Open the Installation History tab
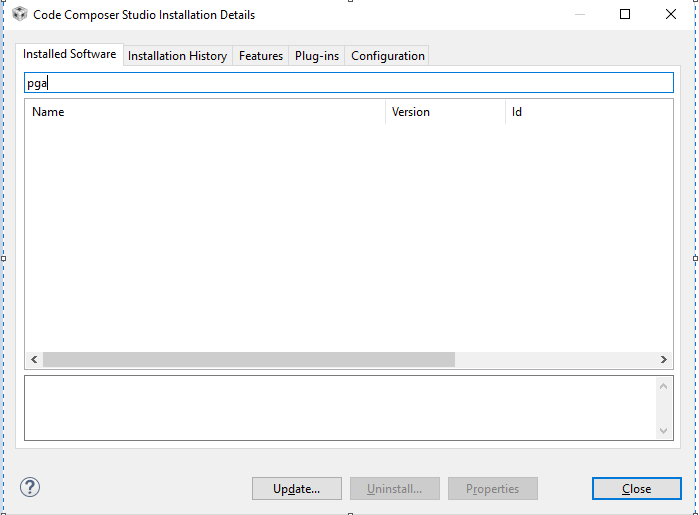Screen dimensions: 699x515 (177, 56)
